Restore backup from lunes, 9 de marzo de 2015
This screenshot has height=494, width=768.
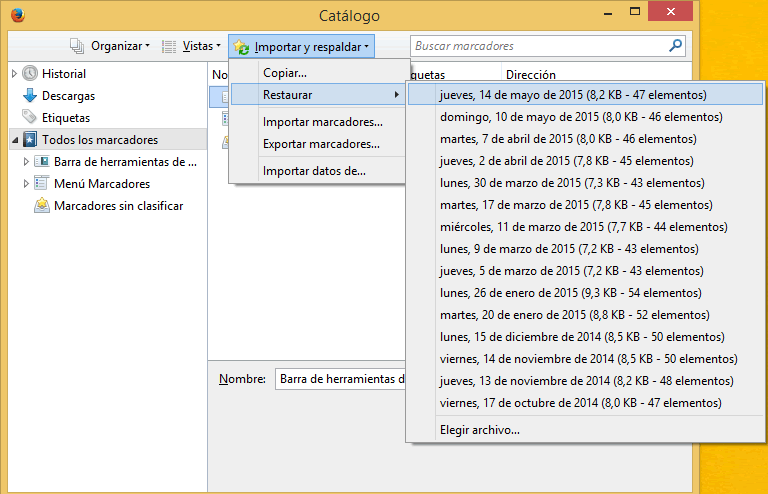click(585, 249)
